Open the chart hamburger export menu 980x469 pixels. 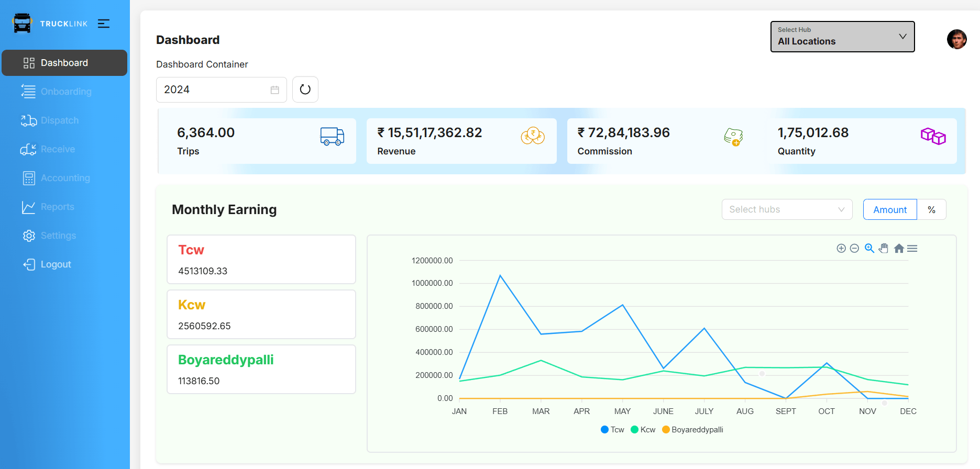pos(912,248)
